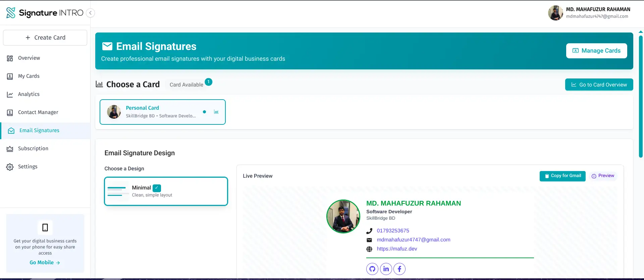Image resolution: width=644 pixels, height=280 pixels.
Task: Click the Subscription crown icon in sidebar
Action: [x=10, y=149]
